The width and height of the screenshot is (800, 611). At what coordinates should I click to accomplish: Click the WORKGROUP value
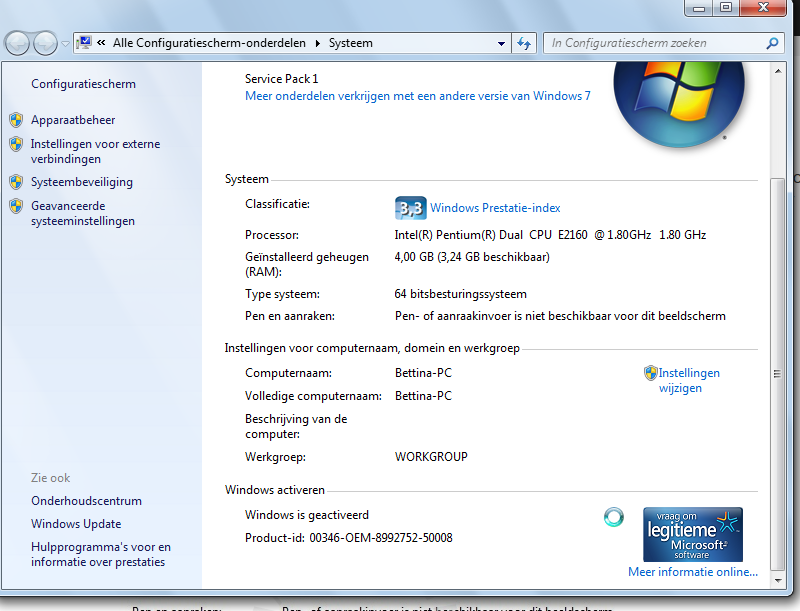tap(431, 456)
